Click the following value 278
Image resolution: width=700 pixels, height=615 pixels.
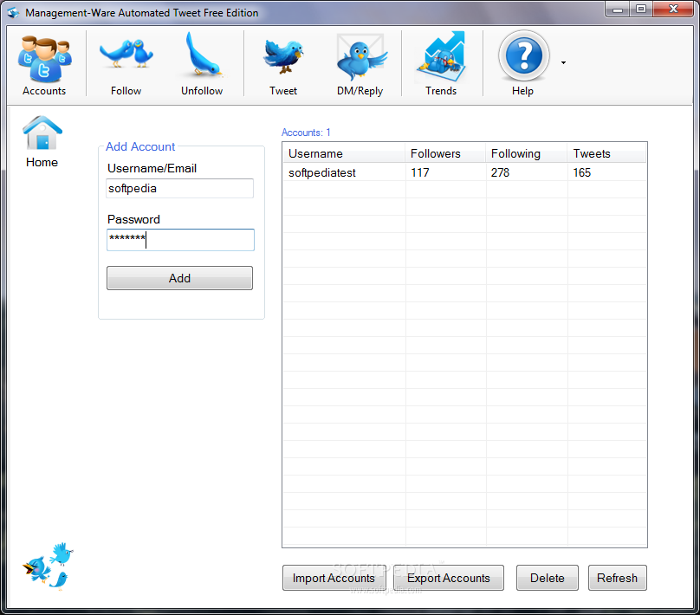point(500,172)
